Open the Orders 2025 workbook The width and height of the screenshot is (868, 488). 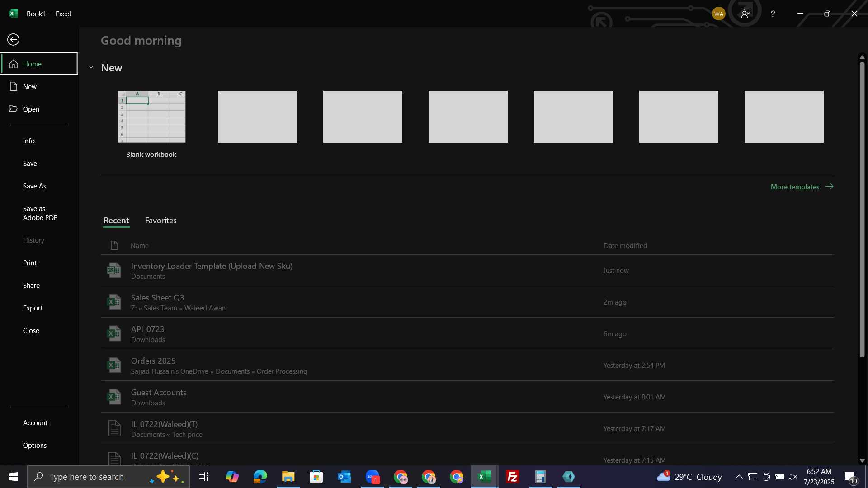pos(467,365)
